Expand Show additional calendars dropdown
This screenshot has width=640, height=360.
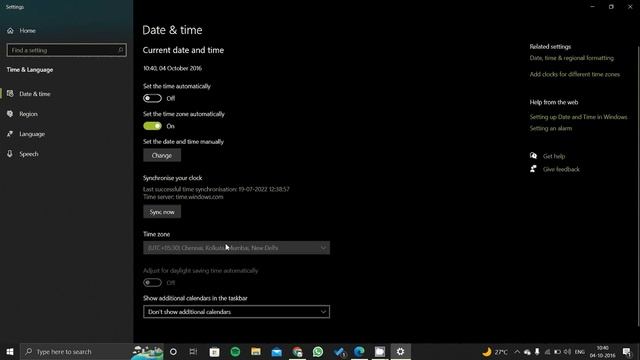point(236,312)
